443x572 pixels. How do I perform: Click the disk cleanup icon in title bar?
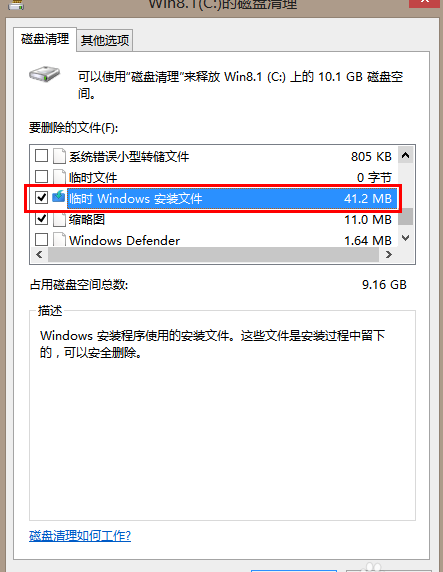click(x=16, y=4)
